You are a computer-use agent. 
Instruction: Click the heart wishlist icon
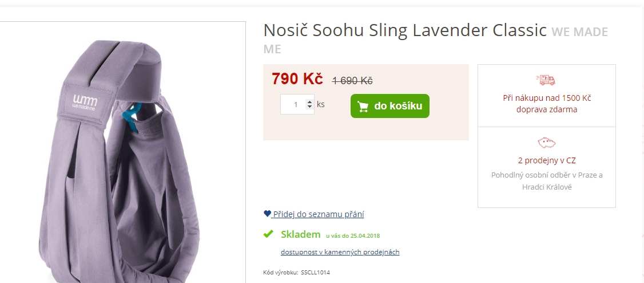(267, 214)
